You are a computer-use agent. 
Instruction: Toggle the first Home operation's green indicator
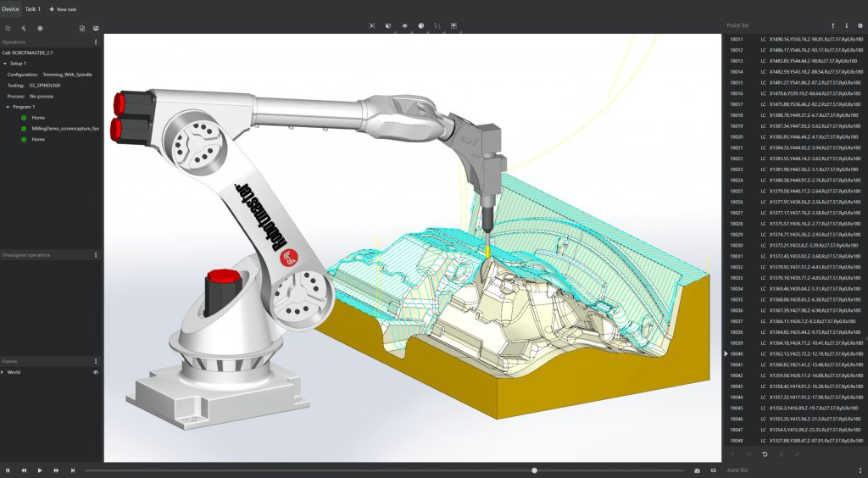click(24, 118)
